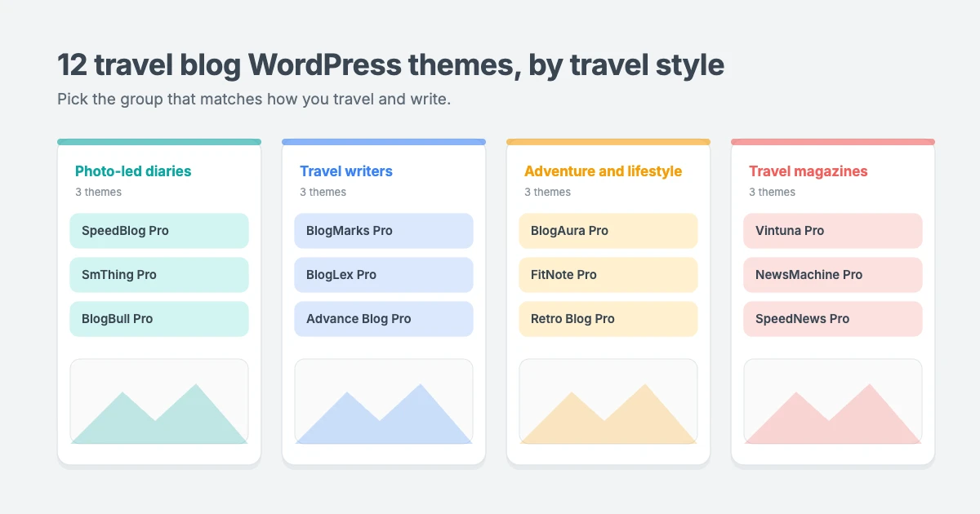The width and height of the screenshot is (980, 514).
Task: Select the Advance Blog Pro theme
Action: [384, 319]
